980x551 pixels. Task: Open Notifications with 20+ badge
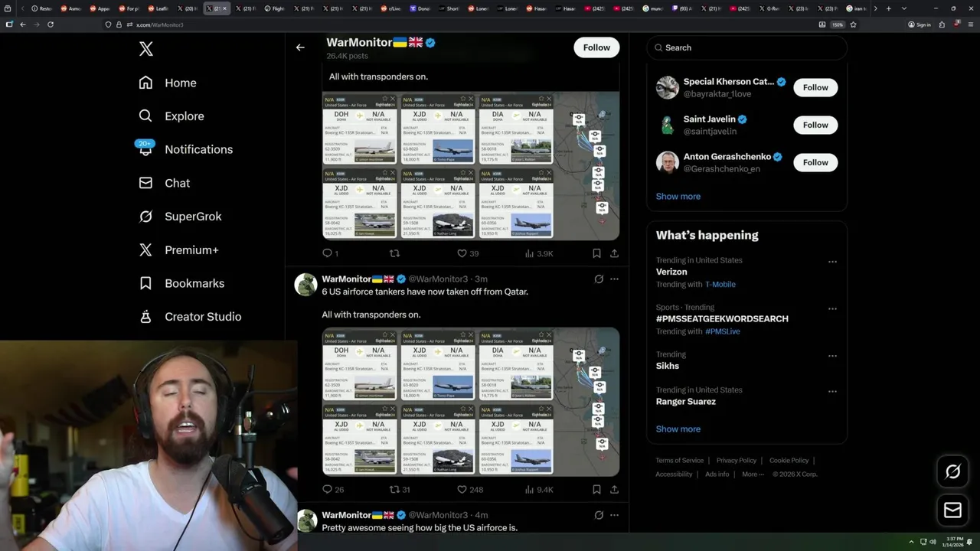click(x=185, y=149)
